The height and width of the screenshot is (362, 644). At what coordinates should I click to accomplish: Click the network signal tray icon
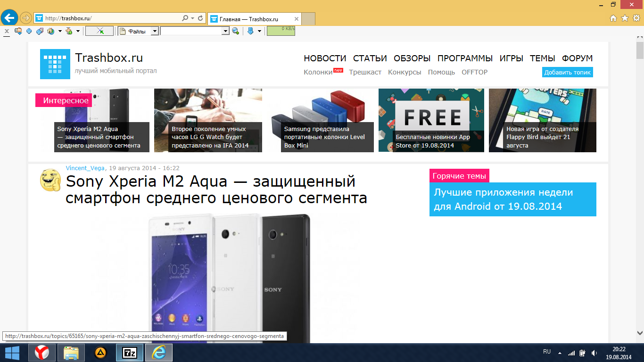pos(571,353)
